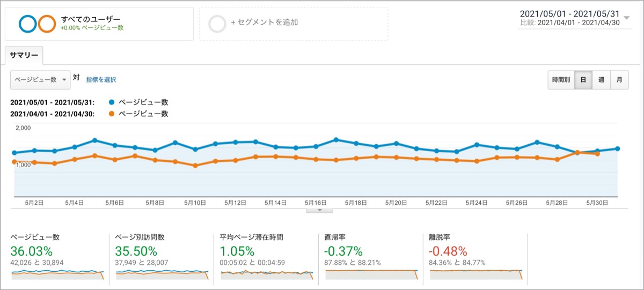Open the date range dropdown arrow

click(x=627, y=17)
